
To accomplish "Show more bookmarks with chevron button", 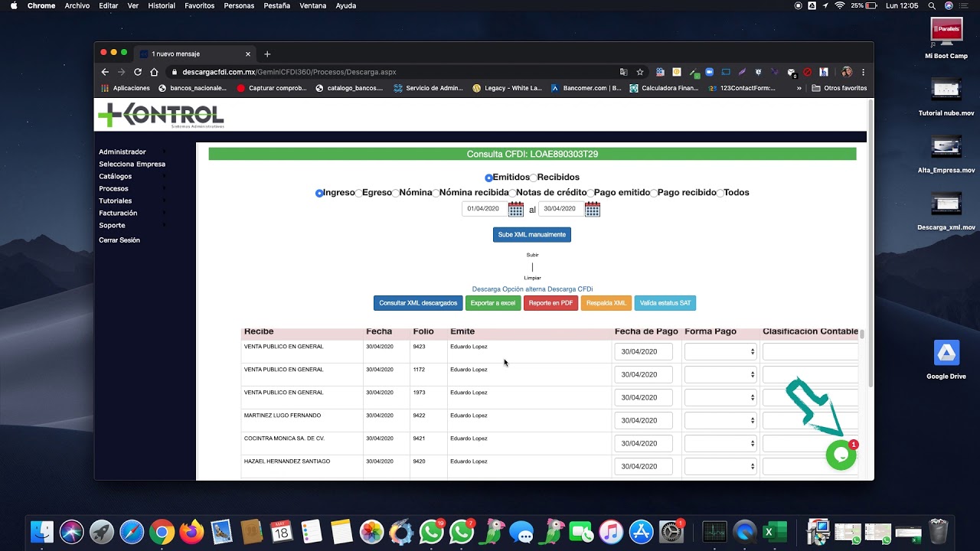I will click(799, 88).
